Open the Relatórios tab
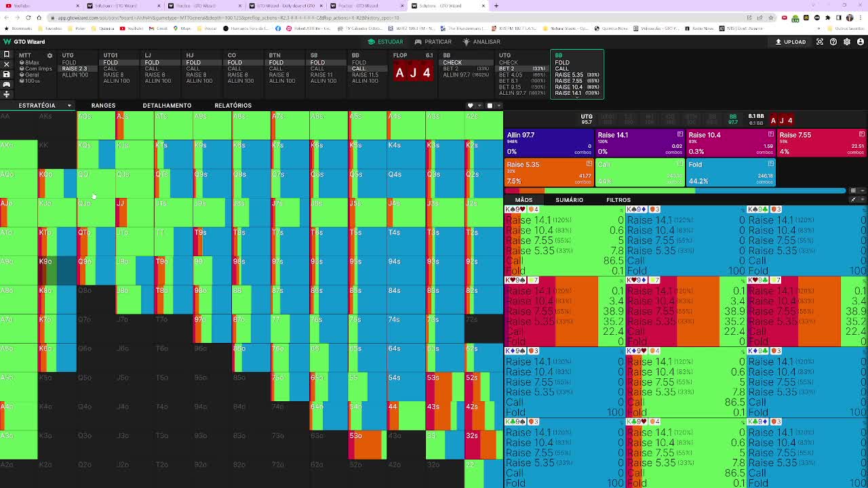868x488 pixels. tap(233, 106)
